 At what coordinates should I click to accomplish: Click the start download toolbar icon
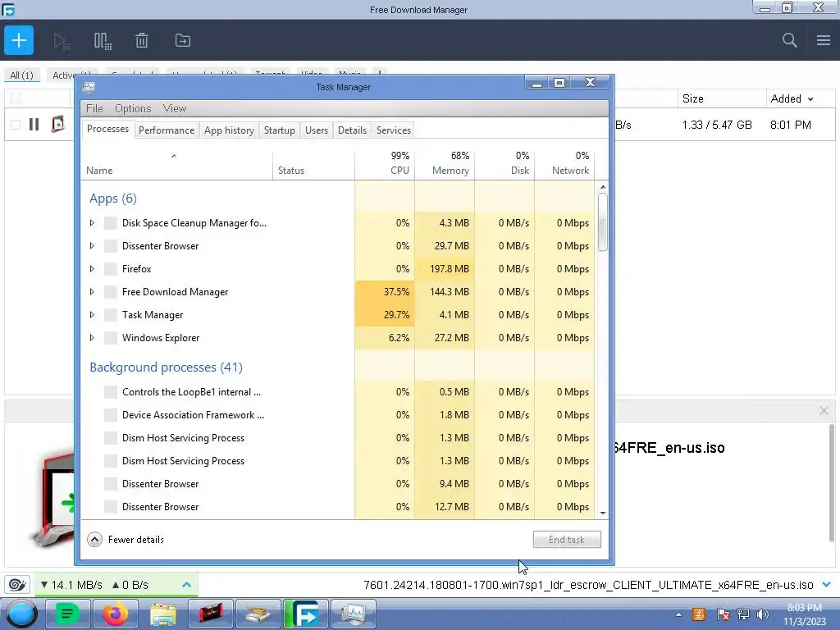(x=62, y=41)
